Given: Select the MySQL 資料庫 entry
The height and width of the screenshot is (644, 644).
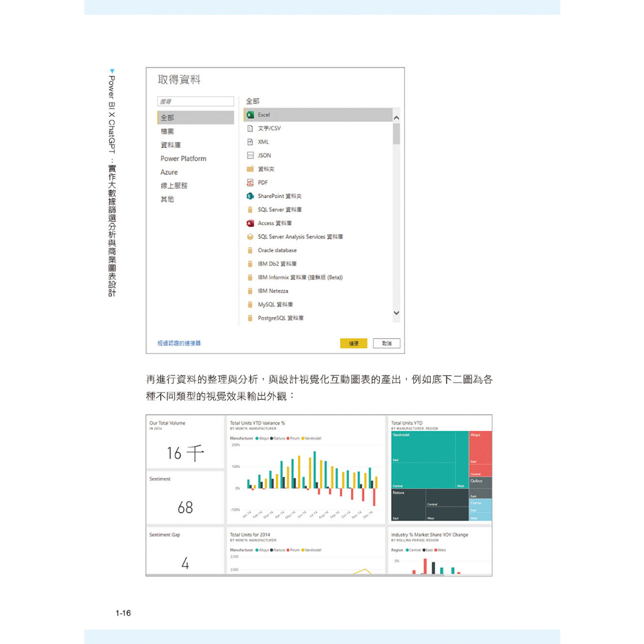Looking at the screenshot, I should point(318,305).
